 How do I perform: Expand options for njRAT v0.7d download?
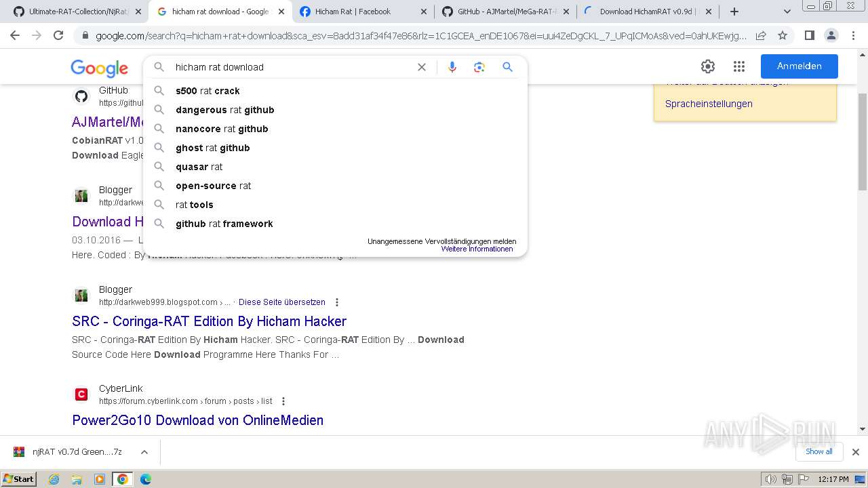tap(144, 452)
